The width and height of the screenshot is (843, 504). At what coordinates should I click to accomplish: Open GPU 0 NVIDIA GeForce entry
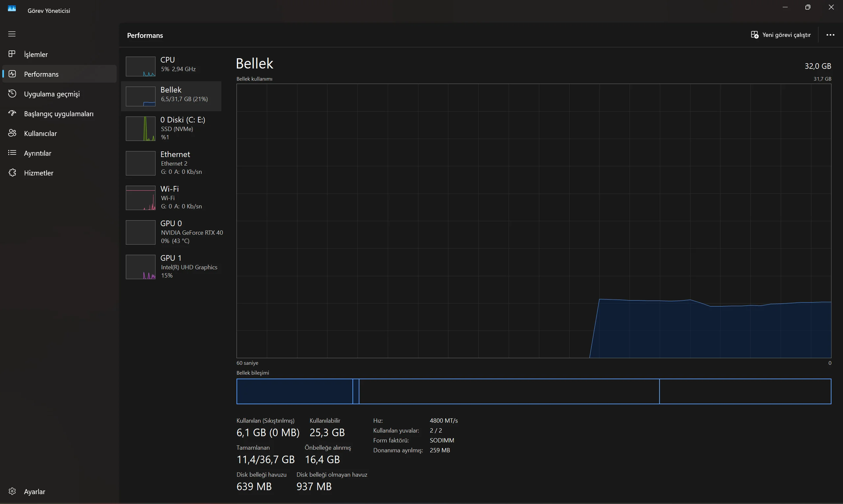(x=171, y=232)
